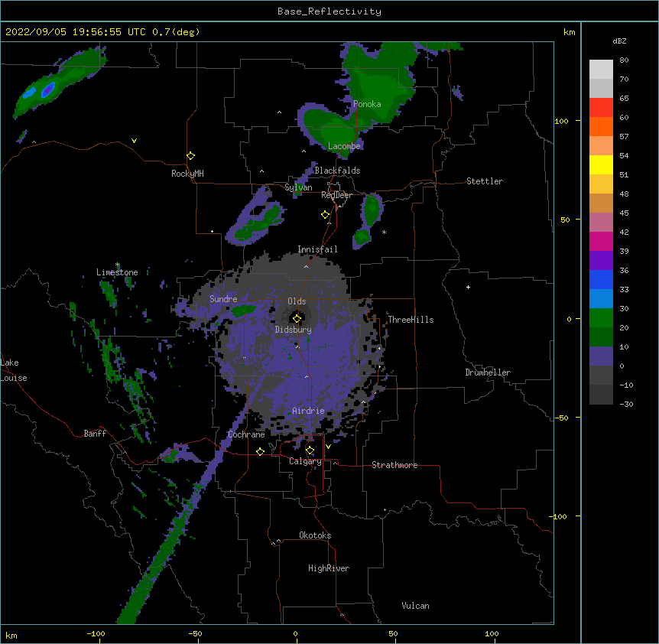659x644 pixels.
Task: Click the blue high-reflectivity core in the northwest storm cell
Action: (x=48, y=89)
